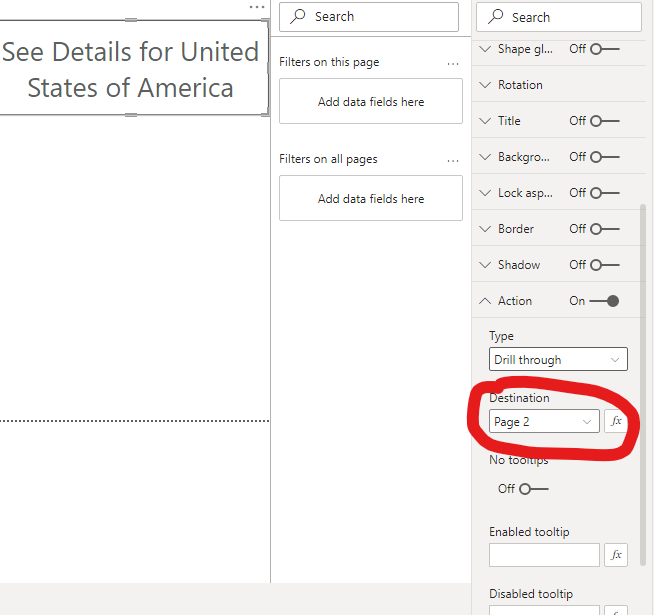Click the Filters on this page label
Viewport: 654px width, 615px height.
(x=329, y=62)
